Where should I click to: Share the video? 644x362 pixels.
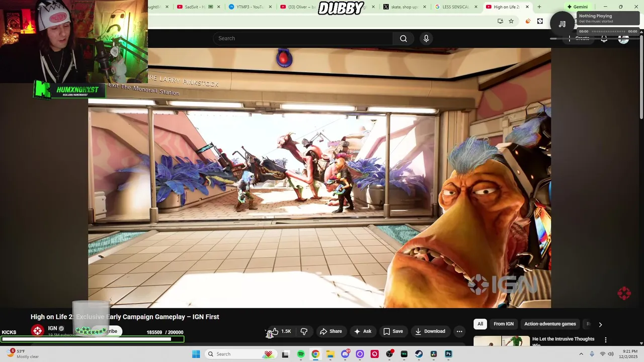coord(331,331)
